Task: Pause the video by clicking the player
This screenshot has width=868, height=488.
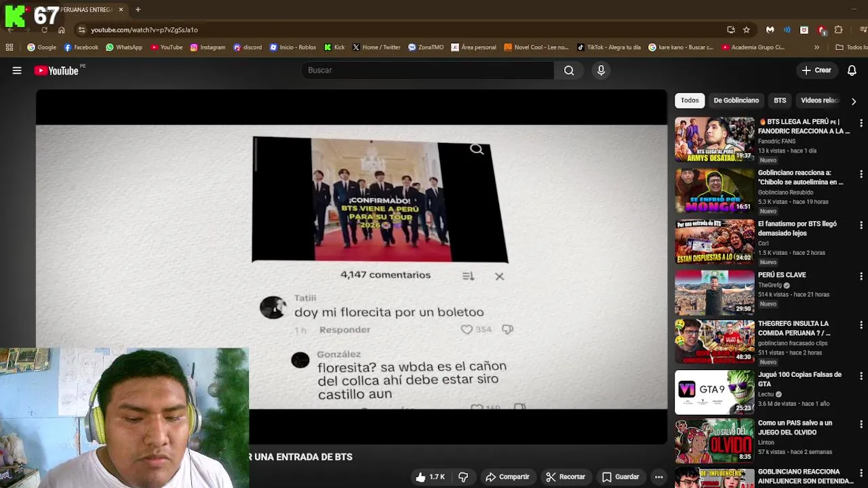Action: 351,267
